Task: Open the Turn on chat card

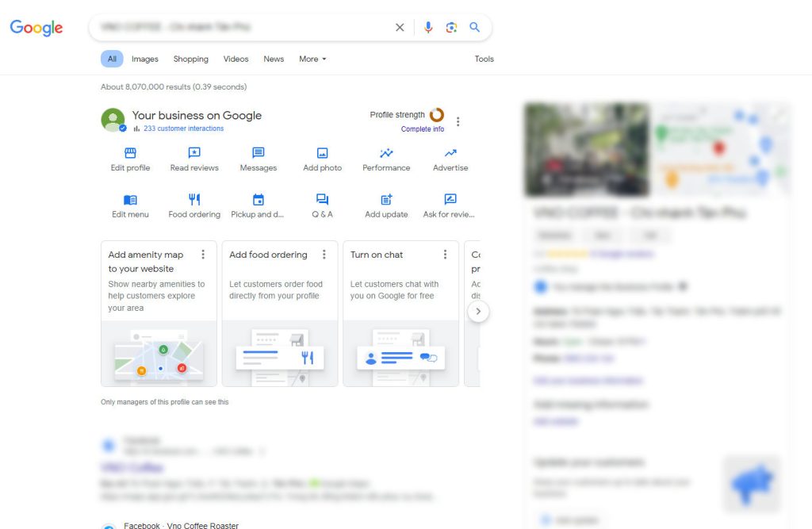Action: (x=400, y=313)
